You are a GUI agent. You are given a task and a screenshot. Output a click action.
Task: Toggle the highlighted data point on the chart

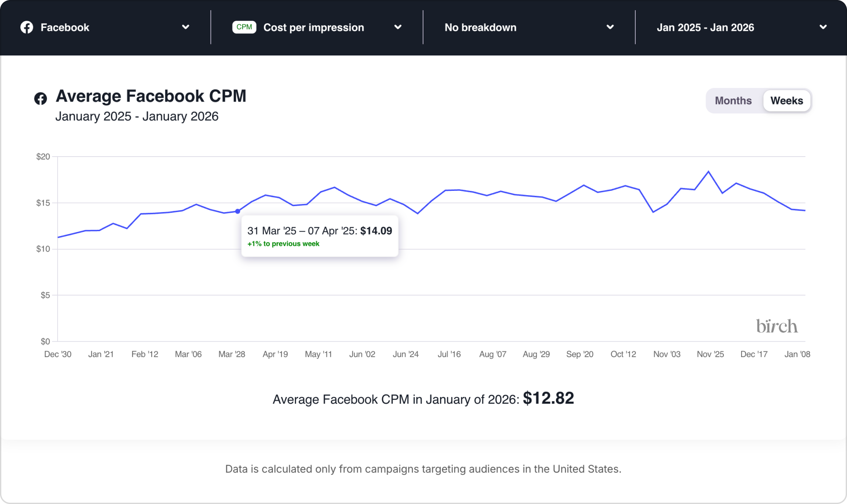[x=238, y=211]
